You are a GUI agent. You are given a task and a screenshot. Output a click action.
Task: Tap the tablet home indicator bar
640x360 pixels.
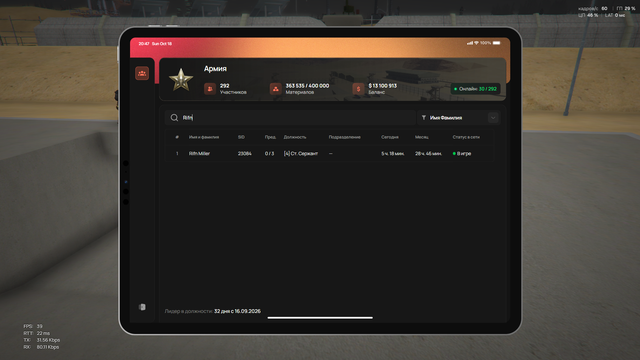[320, 318]
